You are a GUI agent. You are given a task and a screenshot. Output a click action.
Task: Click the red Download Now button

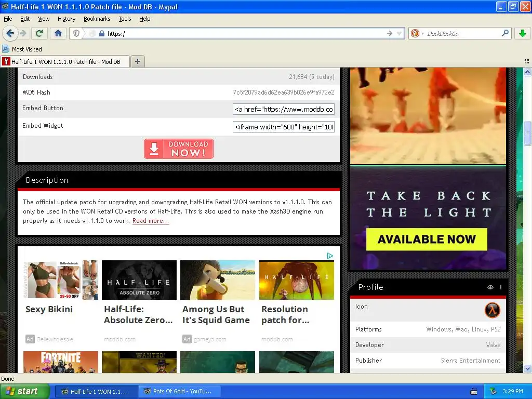pyautogui.click(x=179, y=149)
